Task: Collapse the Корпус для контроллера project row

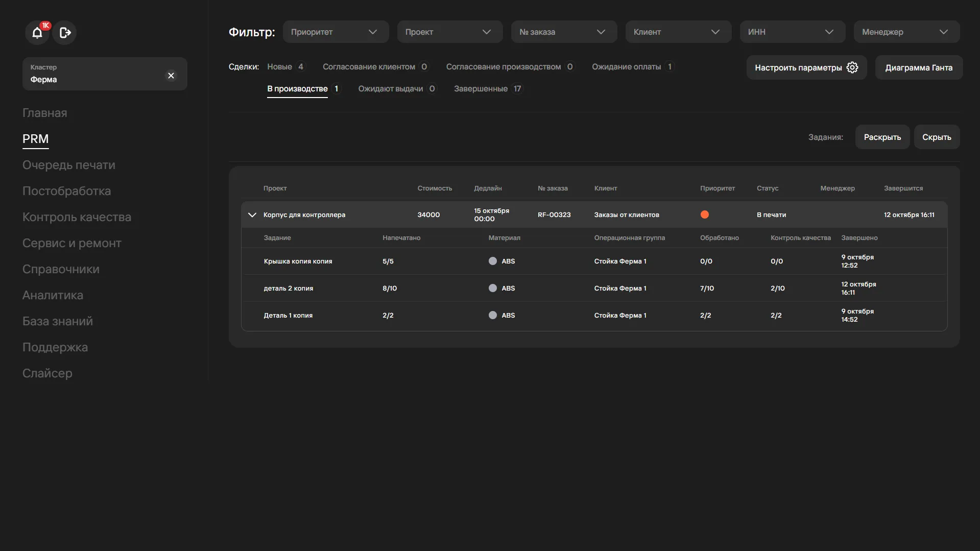Action: (x=252, y=215)
